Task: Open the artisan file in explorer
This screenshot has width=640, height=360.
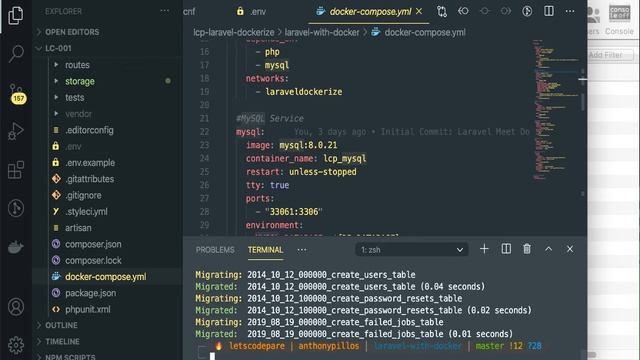Action: click(x=78, y=228)
